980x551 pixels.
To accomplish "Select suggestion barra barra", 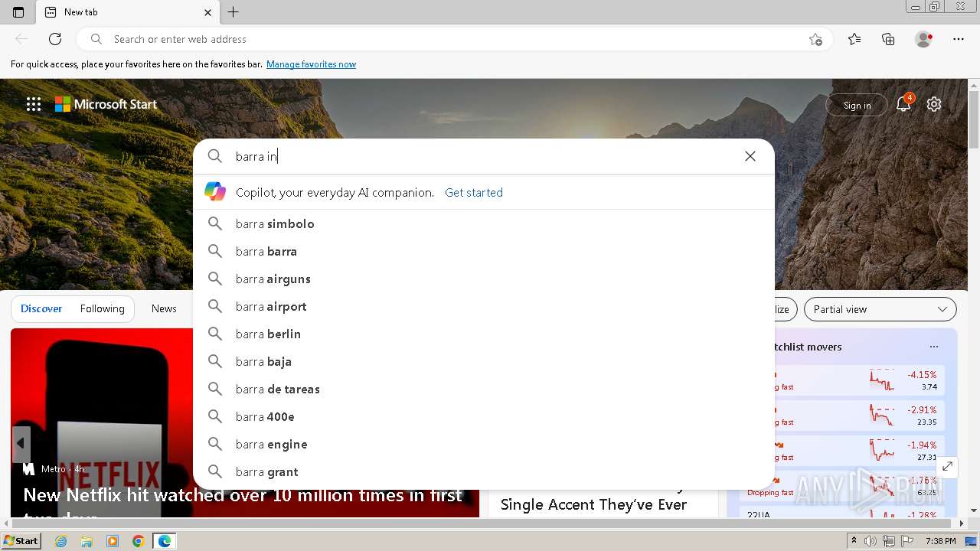I will (x=484, y=251).
